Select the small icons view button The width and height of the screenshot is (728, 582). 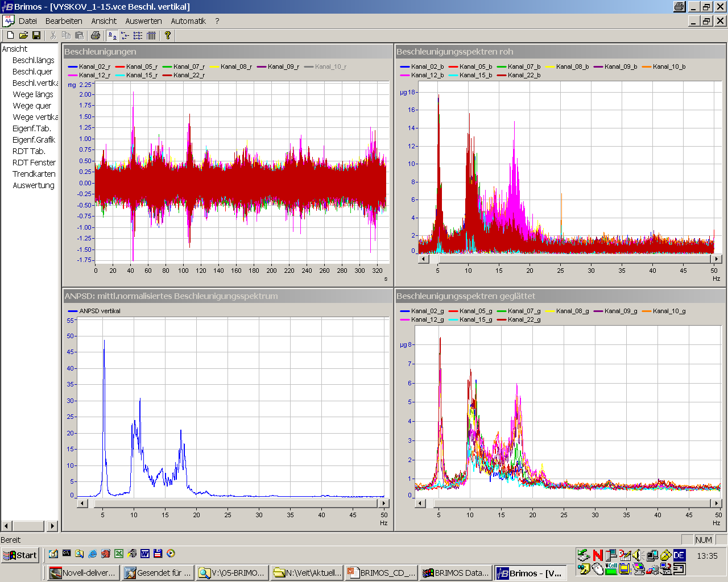[125, 35]
